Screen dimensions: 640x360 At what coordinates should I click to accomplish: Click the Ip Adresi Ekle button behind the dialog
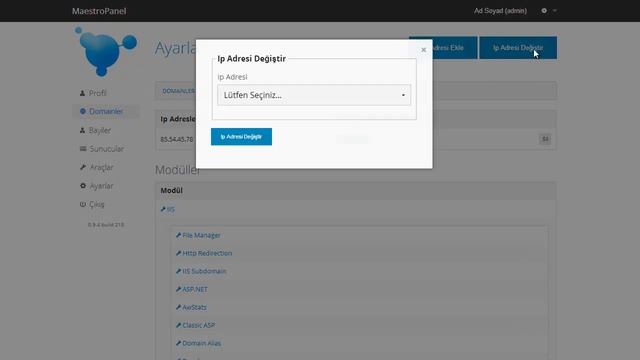tap(455, 48)
